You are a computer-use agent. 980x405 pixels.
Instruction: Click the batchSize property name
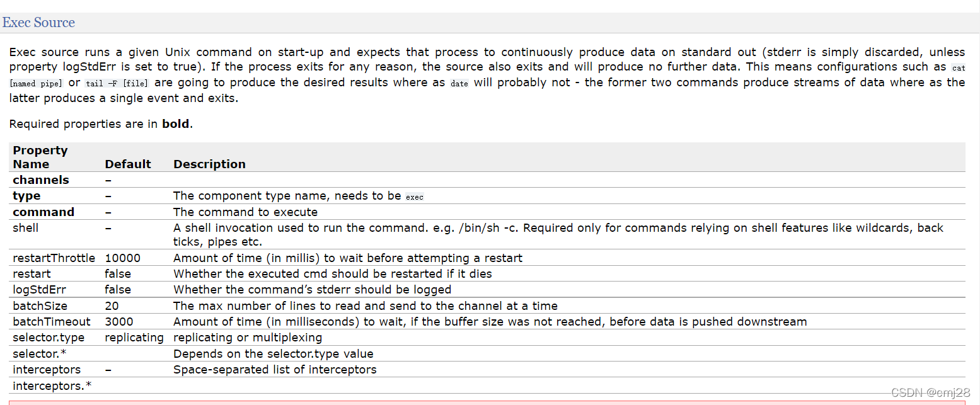pyautogui.click(x=40, y=306)
